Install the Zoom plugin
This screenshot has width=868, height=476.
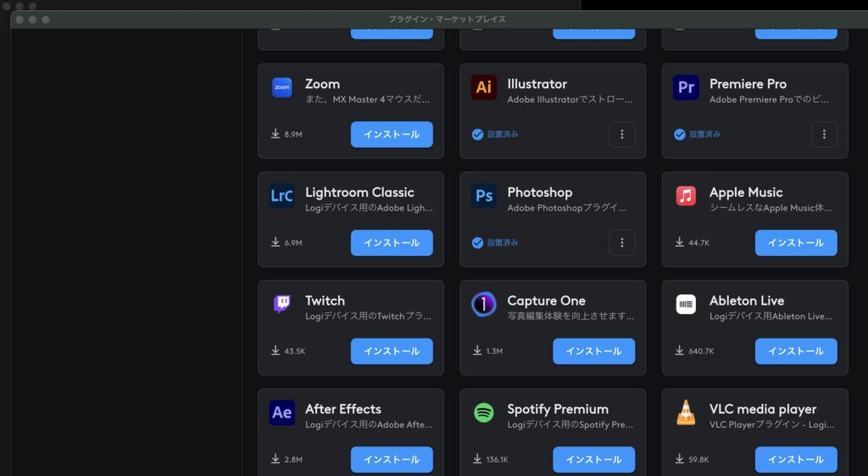pos(392,134)
